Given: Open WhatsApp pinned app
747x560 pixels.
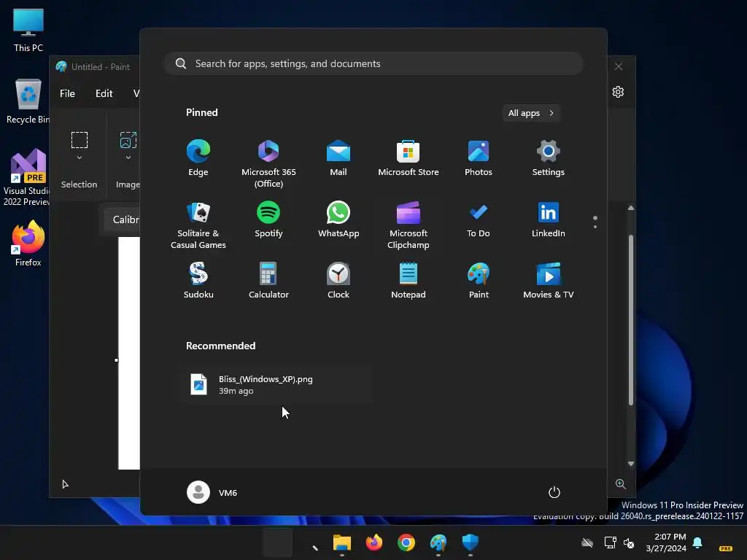Looking at the screenshot, I should tap(338, 220).
